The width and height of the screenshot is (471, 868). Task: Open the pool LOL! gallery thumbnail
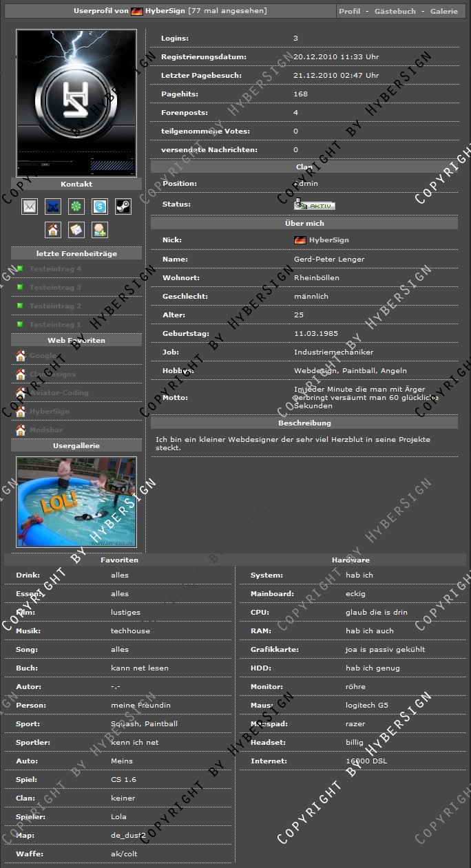point(76,502)
